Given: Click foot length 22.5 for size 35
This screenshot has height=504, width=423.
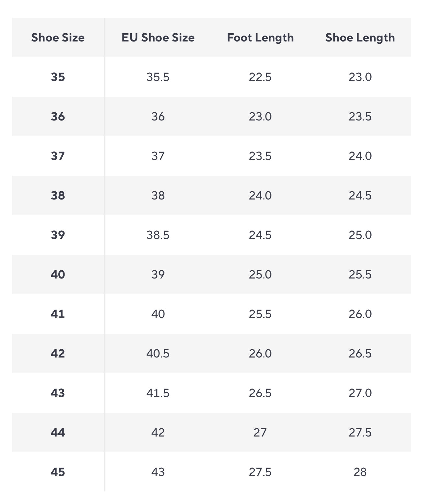Looking at the screenshot, I should tap(260, 77).
